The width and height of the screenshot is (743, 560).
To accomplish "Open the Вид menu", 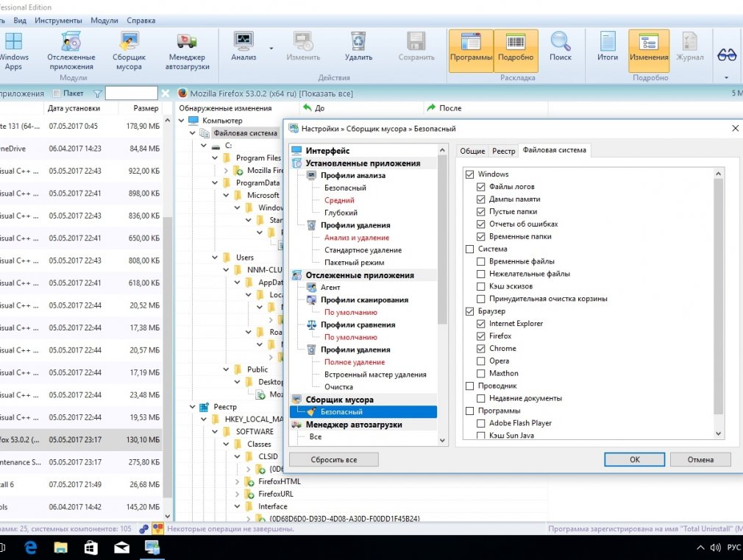I will click(x=20, y=21).
